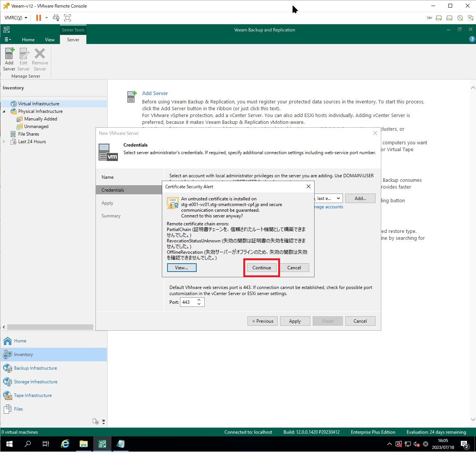
Task: Launch Internet Explorer from taskbar
Action: click(65, 444)
